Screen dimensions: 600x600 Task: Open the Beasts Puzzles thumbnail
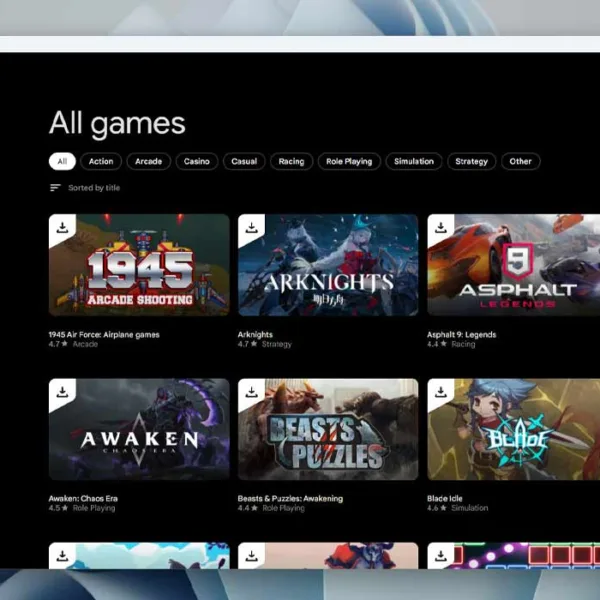tap(328, 429)
